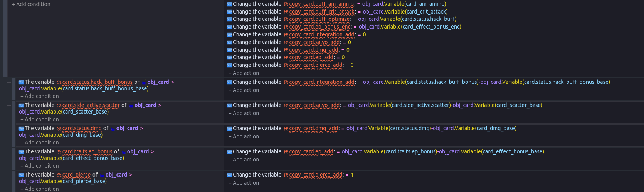Add action under the copy_card.ep_add traits event

tap(244, 160)
